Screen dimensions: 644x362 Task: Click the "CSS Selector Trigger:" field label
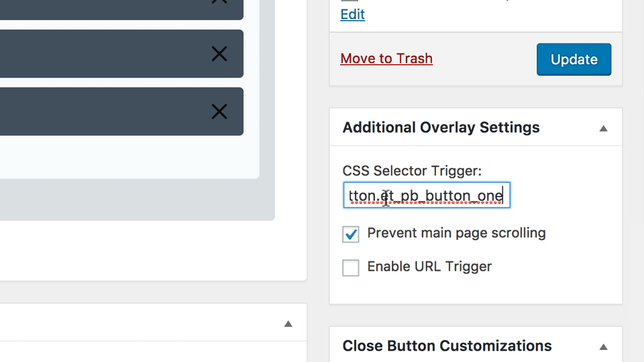point(412,171)
